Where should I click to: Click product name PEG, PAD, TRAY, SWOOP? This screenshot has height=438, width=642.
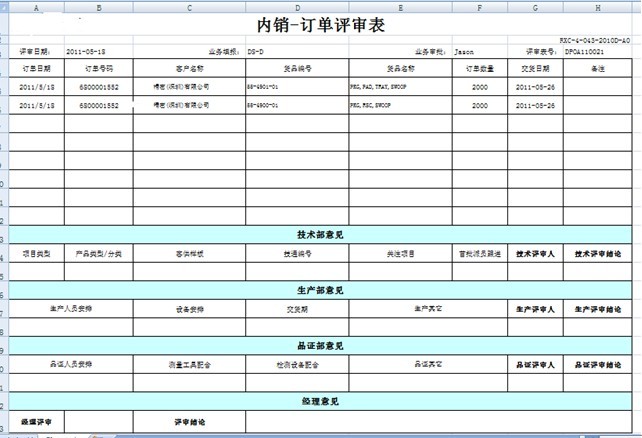tap(378, 87)
